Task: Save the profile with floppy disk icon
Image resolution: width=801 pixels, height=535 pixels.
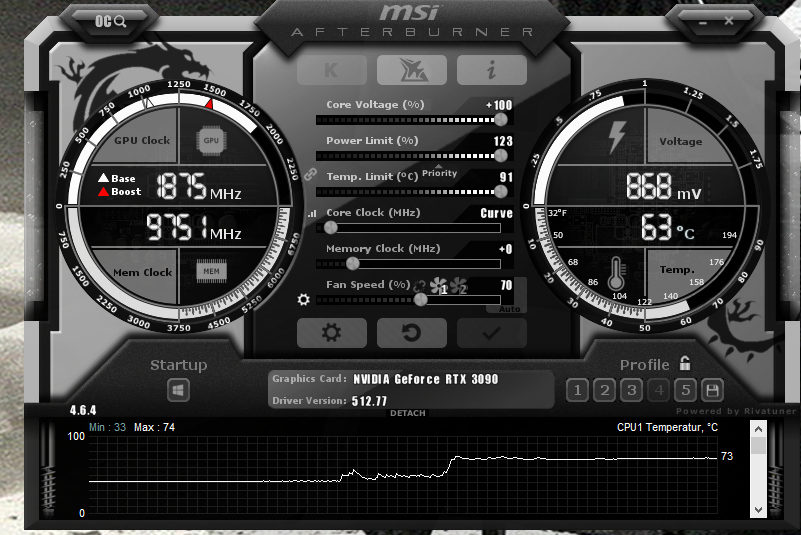Action: (712, 390)
